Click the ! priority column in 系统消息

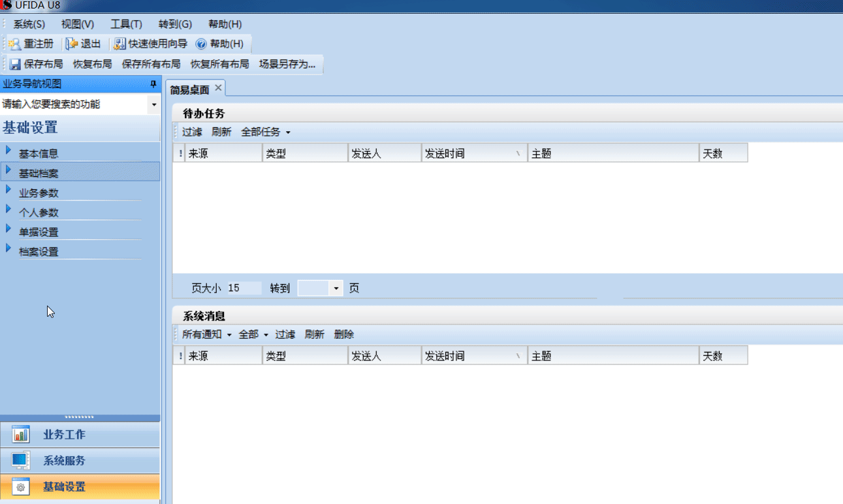[x=179, y=356]
